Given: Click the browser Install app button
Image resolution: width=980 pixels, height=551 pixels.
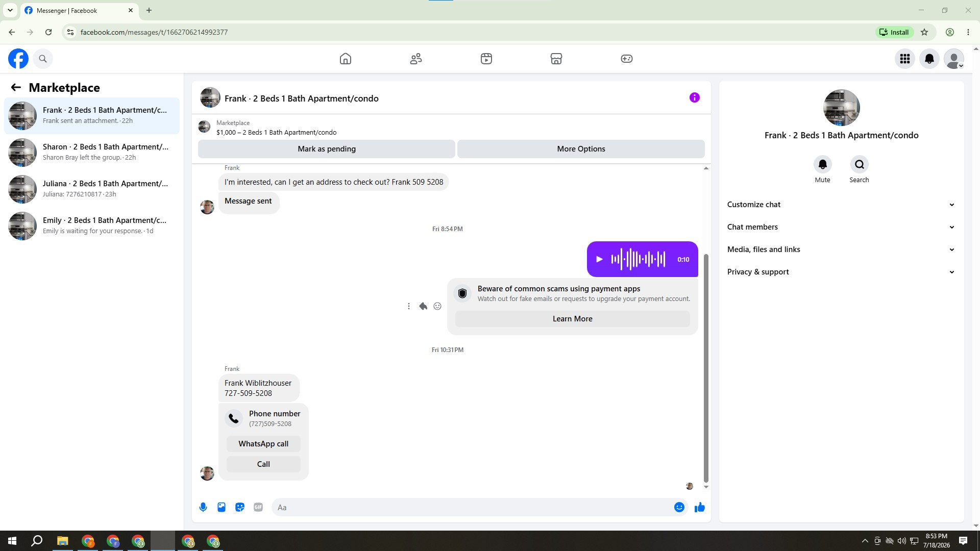Looking at the screenshot, I should click(894, 32).
